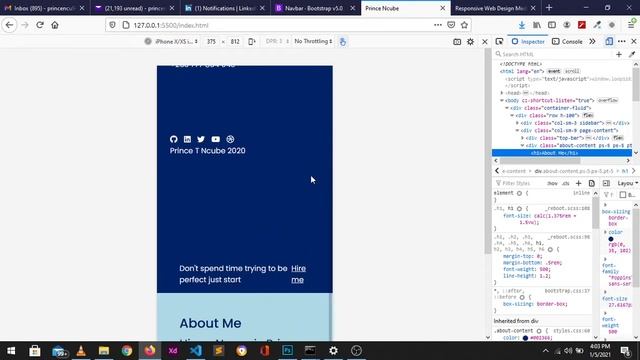Switch to the Inspector tab
Viewport: 640px width, 360px height.
point(528,41)
